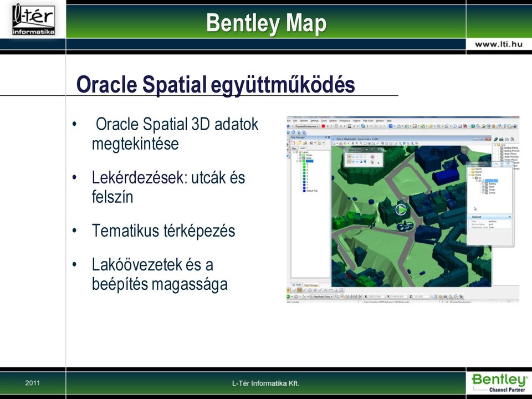Click the globe icon in main toolbar

[473, 126]
